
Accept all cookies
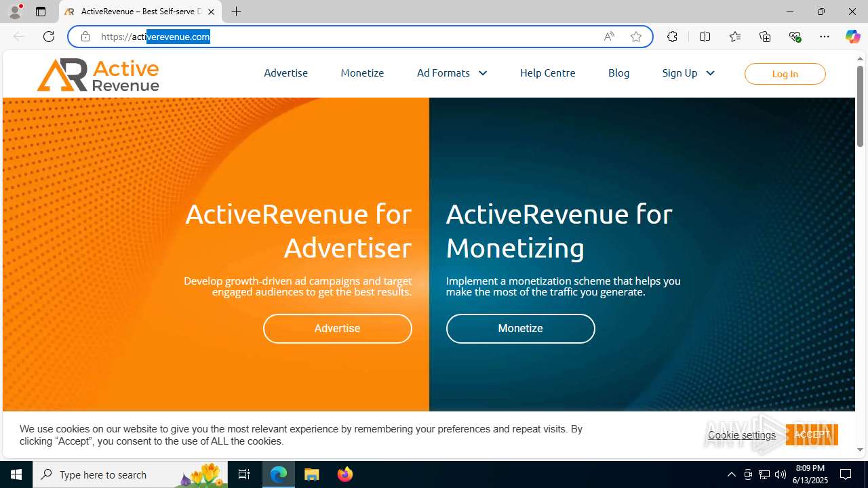coord(812,434)
